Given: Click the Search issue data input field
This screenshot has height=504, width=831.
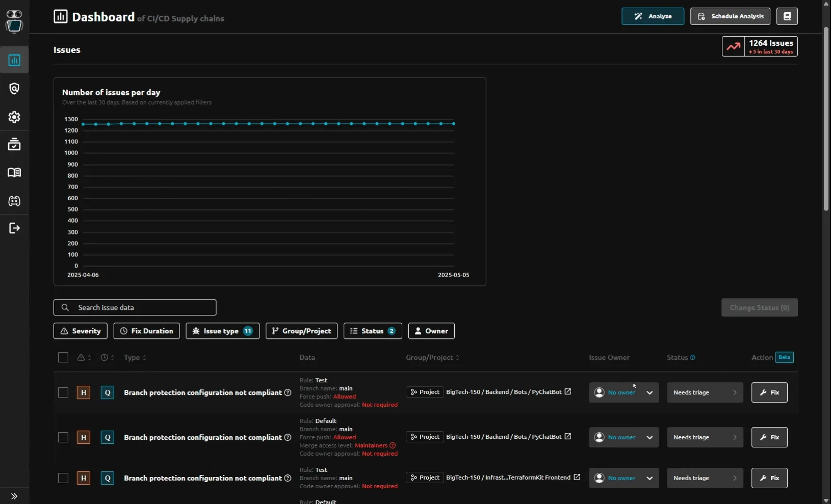Looking at the screenshot, I should click(135, 307).
